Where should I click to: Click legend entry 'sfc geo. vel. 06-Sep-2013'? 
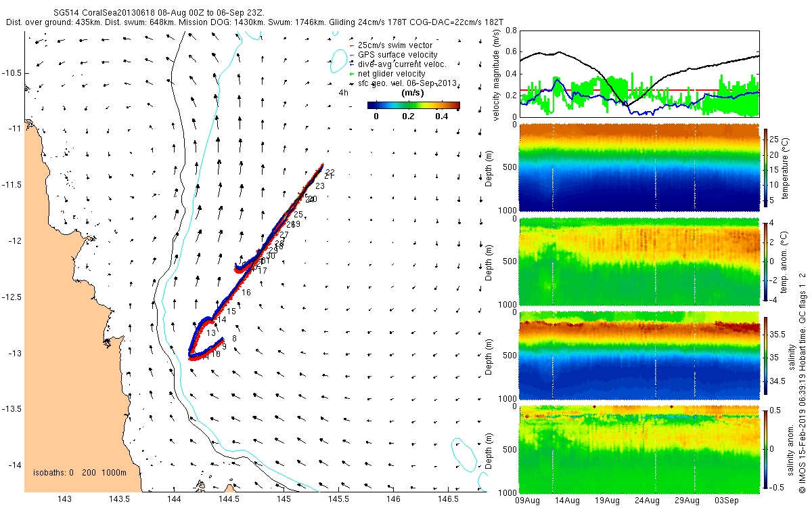408,83
